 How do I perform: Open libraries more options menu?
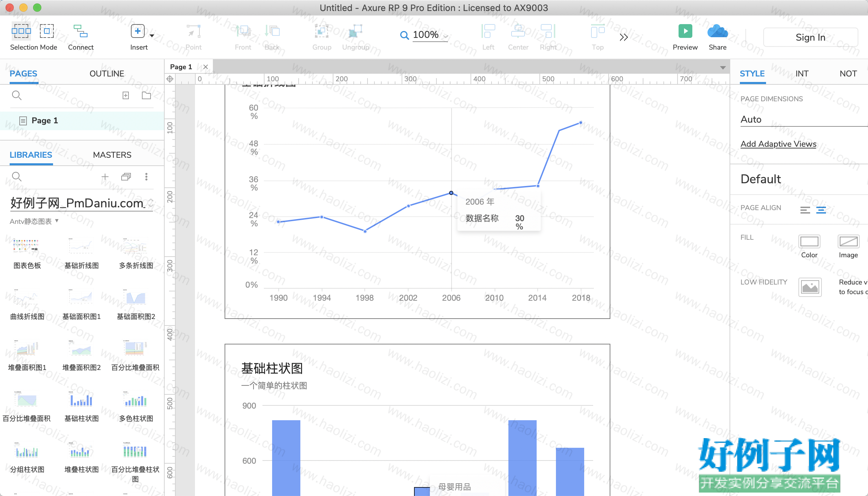tap(146, 177)
